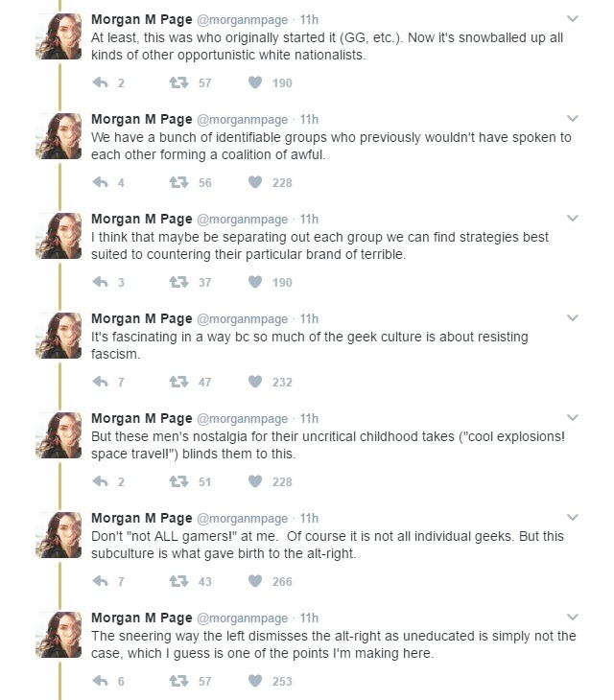The image size is (614, 700).
Task: Open the chevron menu on the first tweet
Action: [x=573, y=19]
